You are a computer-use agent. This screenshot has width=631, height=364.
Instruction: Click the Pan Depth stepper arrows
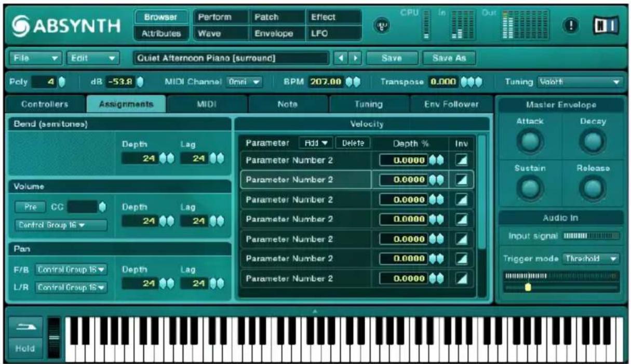click(167, 283)
